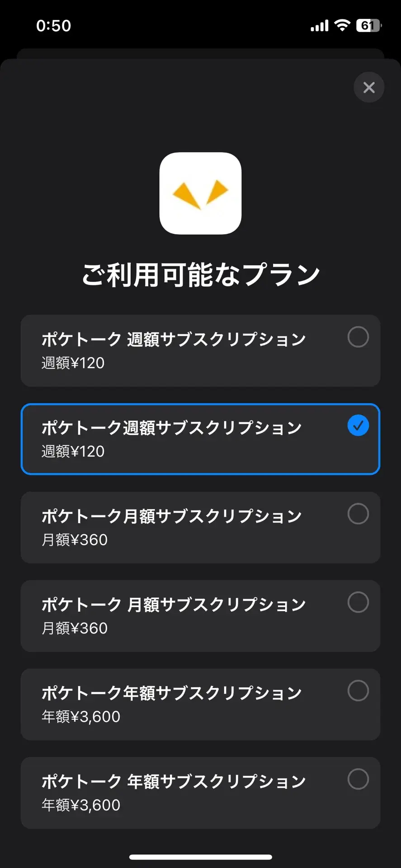Image resolution: width=401 pixels, height=868 pixels.
Task: Tap the battery level indicator
Action: tap(368, 26)
